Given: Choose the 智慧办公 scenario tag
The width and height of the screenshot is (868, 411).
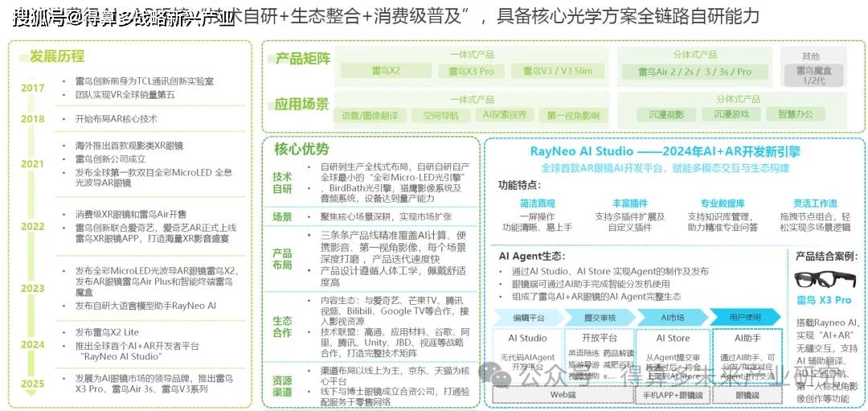Looking at the screenshot, I should [795, 115].
